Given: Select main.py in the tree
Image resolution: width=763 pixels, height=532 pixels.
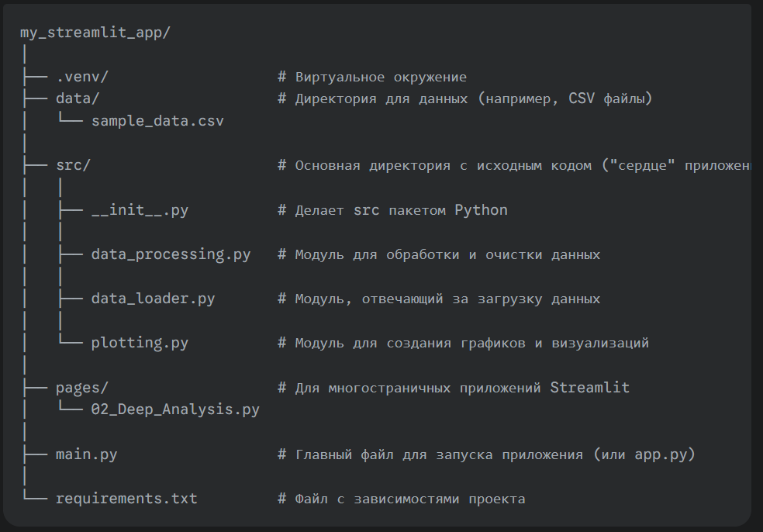Looking at the screenshot, I should click(87, 454).
